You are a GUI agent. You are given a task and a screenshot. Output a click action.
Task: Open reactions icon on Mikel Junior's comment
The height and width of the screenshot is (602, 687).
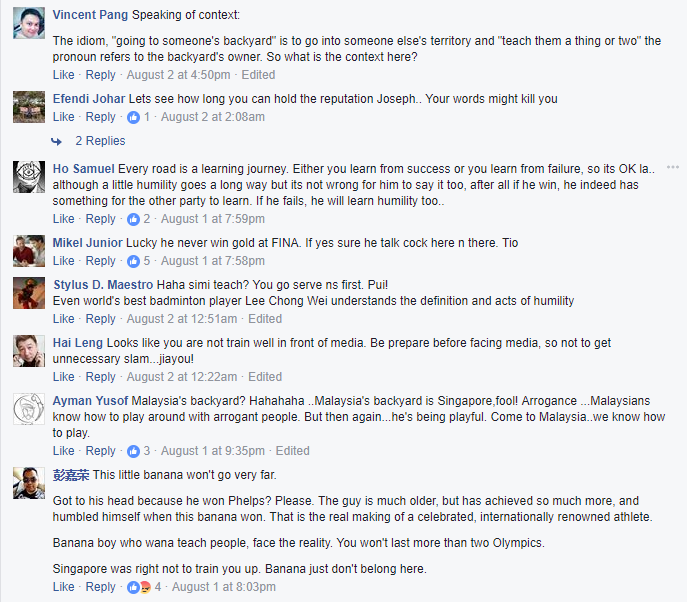tap(133, 261)
